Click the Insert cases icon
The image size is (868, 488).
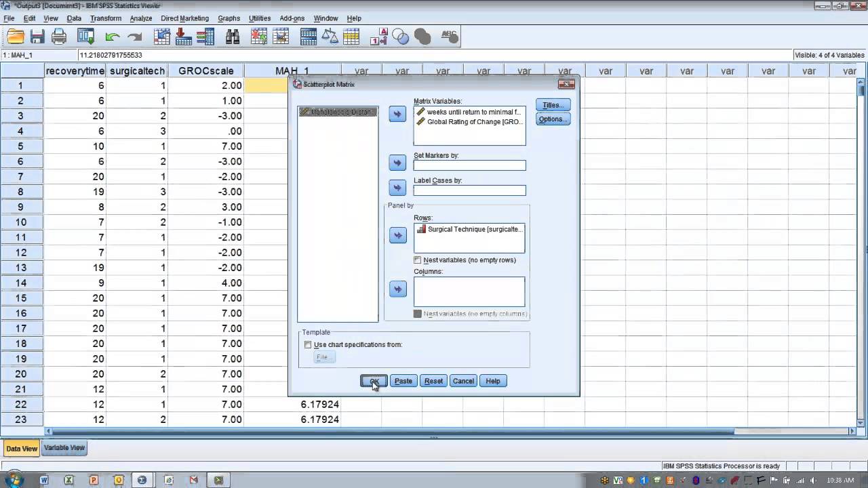click(x=259, y=37)
